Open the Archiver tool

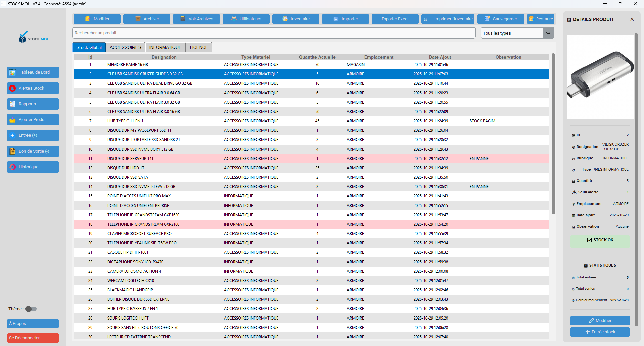point(147,19)
